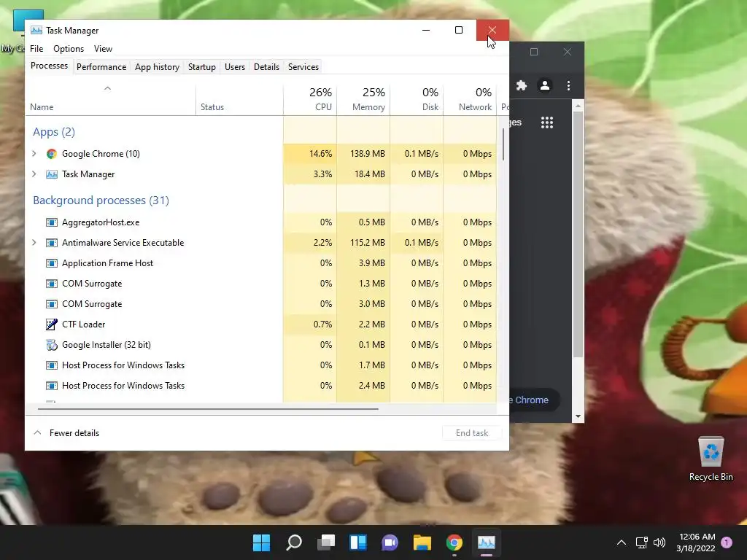Collapse view with Fewer details

pyautogui.click(x=66, y=433)
